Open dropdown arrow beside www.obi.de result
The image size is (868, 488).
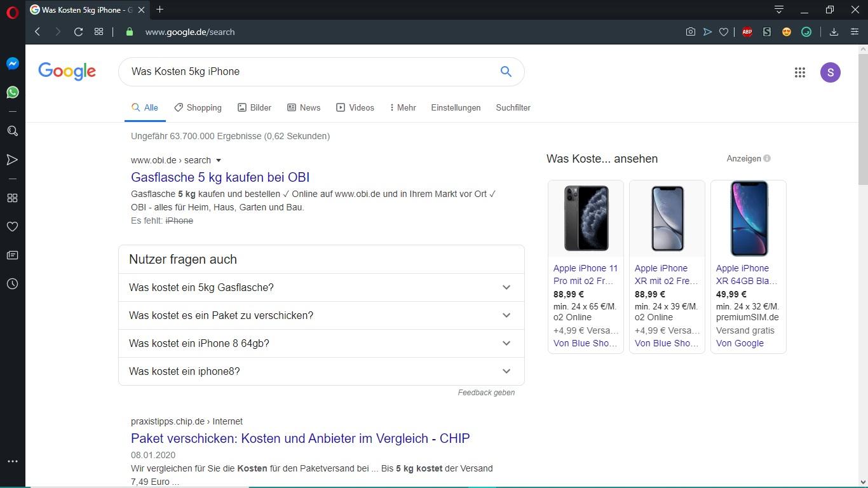[218, 160]
